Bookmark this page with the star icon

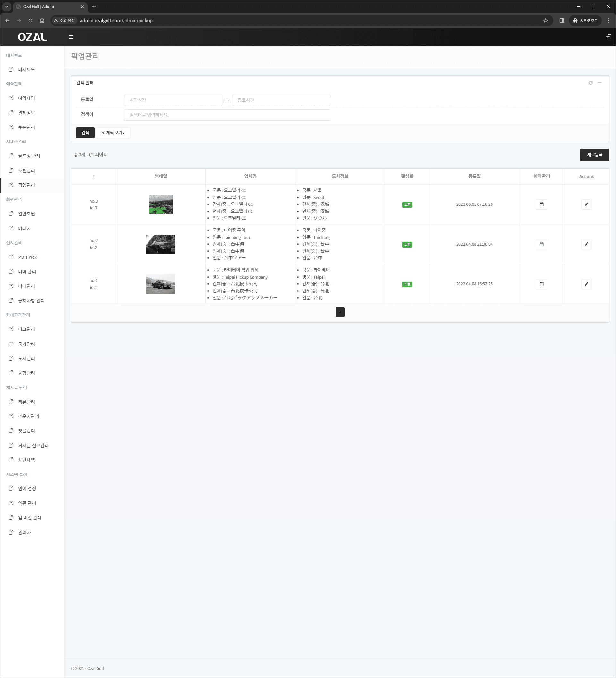coord(545,21)
